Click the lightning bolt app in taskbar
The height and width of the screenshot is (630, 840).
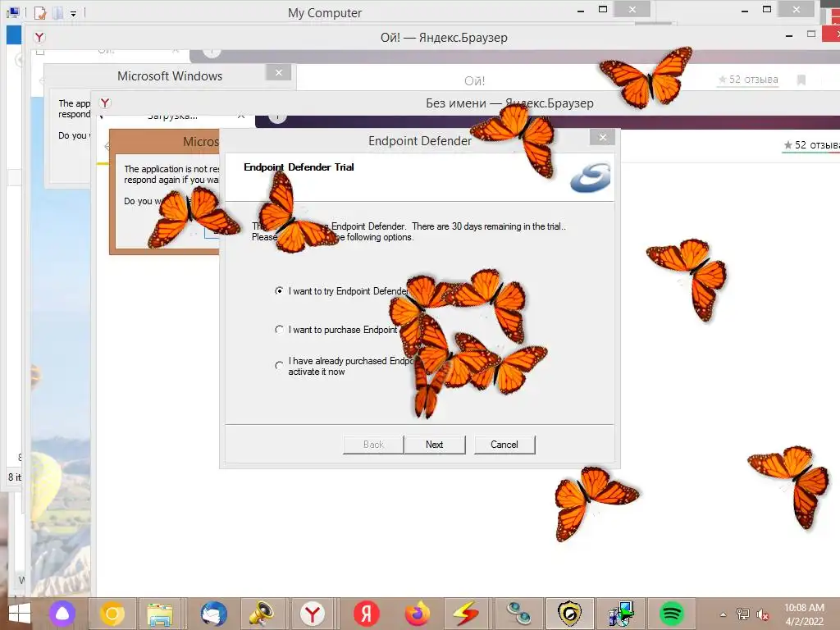[x=466, y=614]
